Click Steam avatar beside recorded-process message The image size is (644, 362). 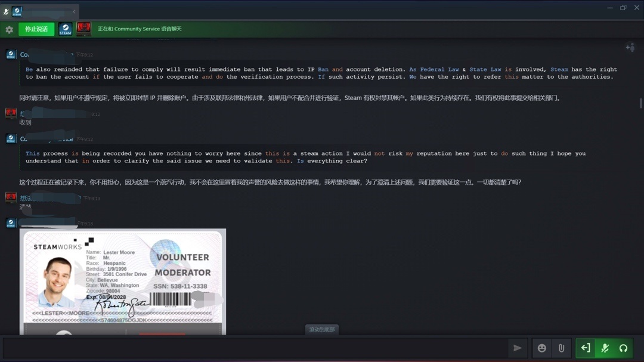point(11,138)
